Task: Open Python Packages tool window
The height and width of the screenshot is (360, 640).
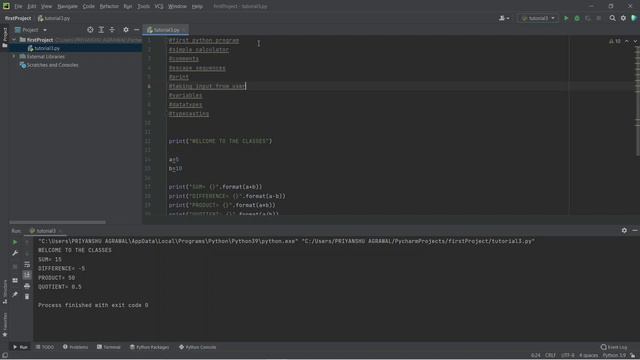Action: [149, 347]
